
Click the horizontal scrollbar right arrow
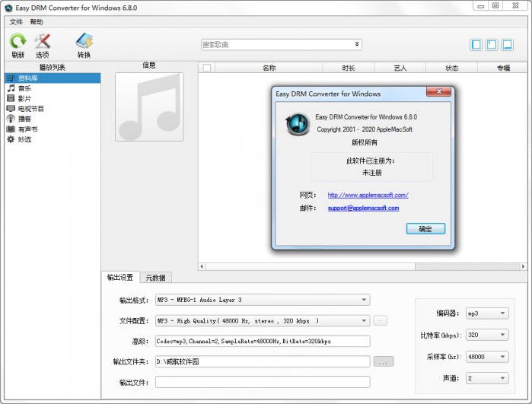[x=523, y=266]
